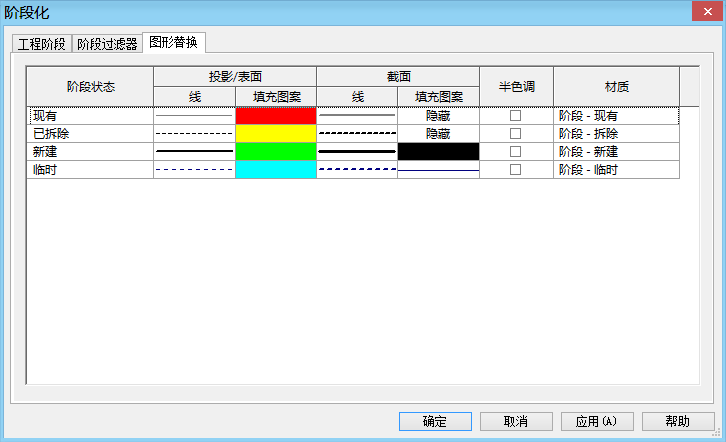Toggle 半色调 checkbox for 已拆除 row

[515, 133]
